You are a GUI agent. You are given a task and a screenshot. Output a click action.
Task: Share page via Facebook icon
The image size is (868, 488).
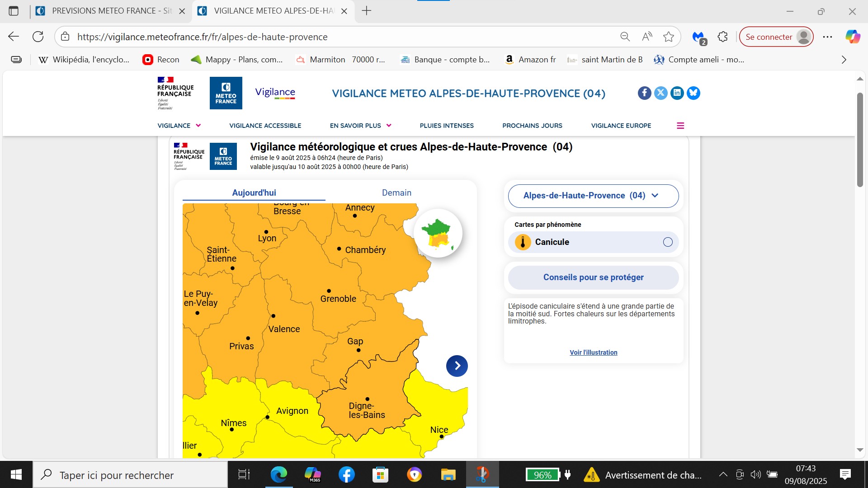tap(644, 93)
